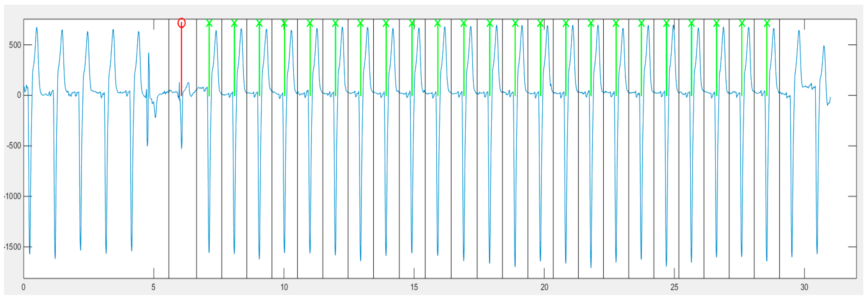Click the top of the first ECG peak
This screenshot has height=299, width=868.
tap(37, 28)
